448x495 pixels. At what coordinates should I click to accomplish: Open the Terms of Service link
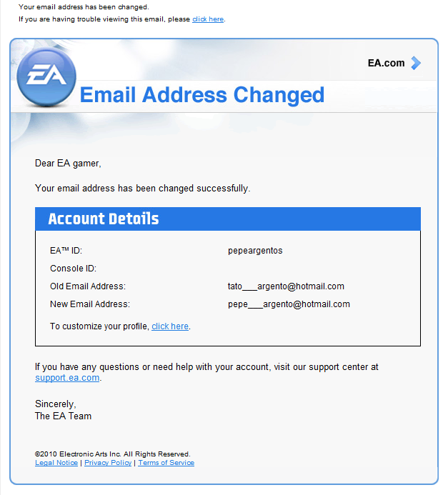166,462
